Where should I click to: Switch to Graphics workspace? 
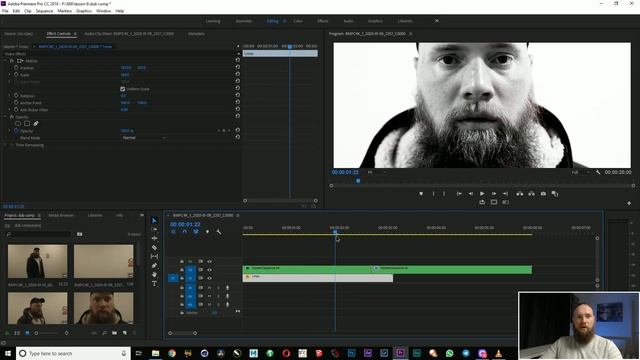[x=375, y=21]
